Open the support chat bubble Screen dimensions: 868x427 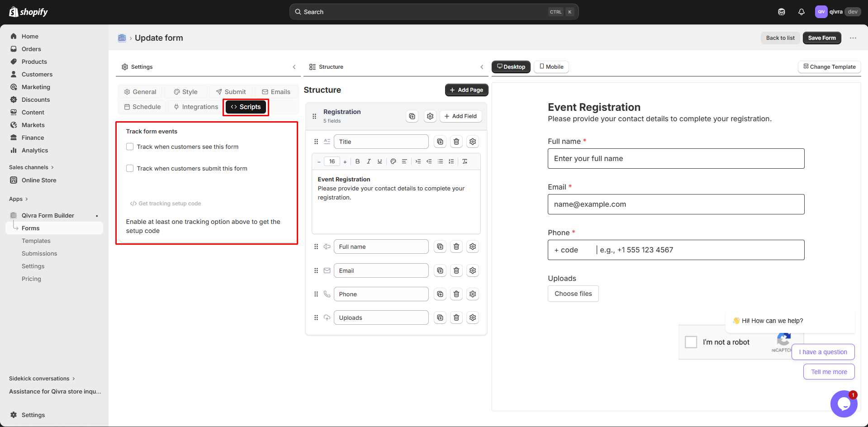(844, 404)
